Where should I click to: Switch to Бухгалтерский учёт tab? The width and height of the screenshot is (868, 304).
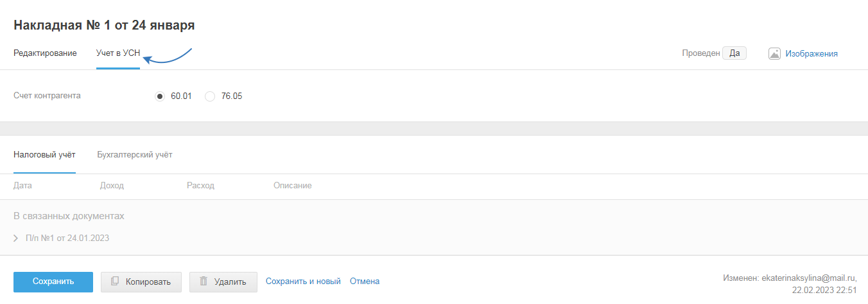tap(134, 155)
